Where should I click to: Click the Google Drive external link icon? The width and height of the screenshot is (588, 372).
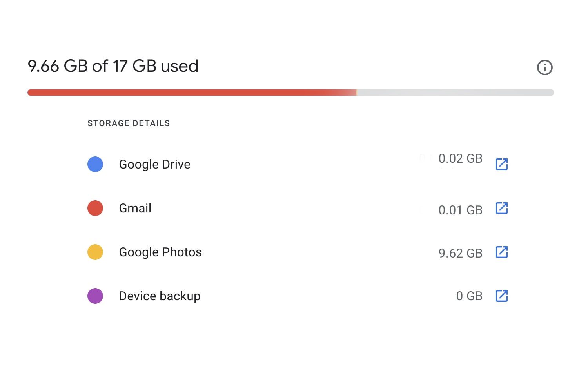pos(502,164)
